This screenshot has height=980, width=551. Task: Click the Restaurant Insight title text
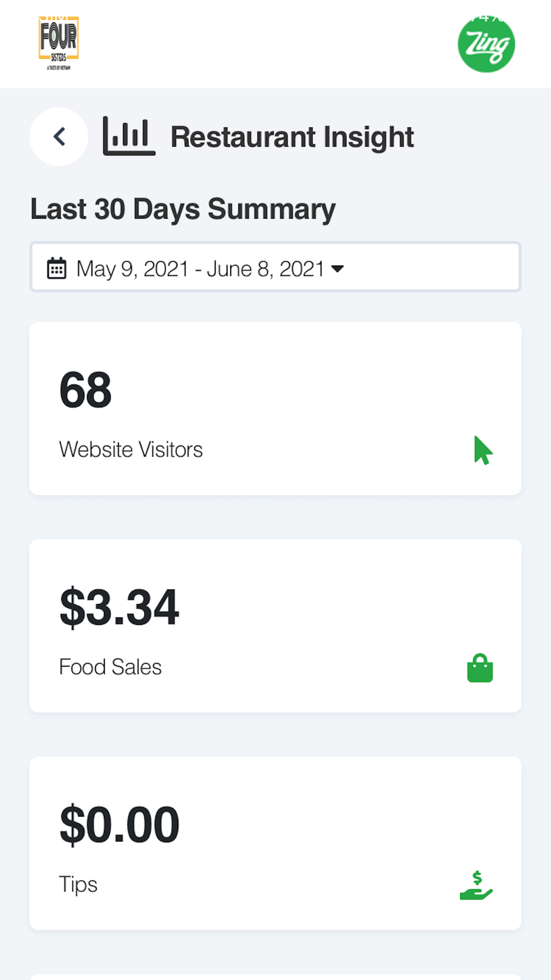click(292, 137)
